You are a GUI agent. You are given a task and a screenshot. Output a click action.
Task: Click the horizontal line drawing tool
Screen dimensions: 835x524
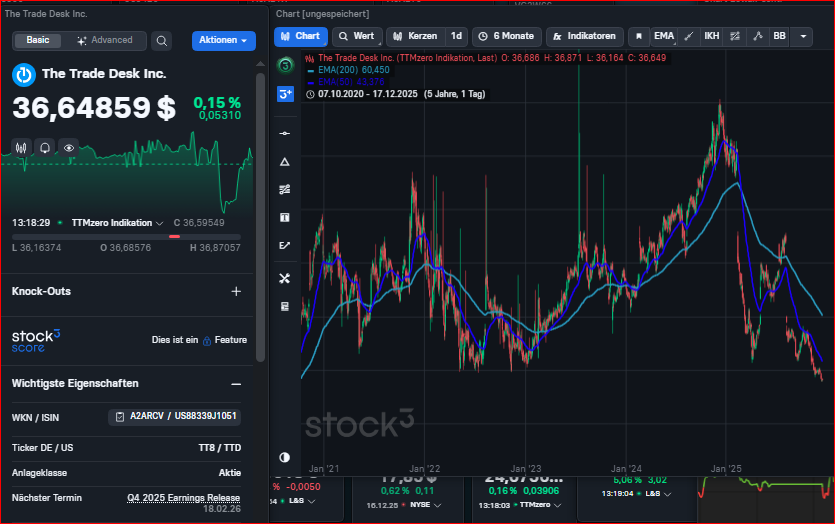(285, 133)
